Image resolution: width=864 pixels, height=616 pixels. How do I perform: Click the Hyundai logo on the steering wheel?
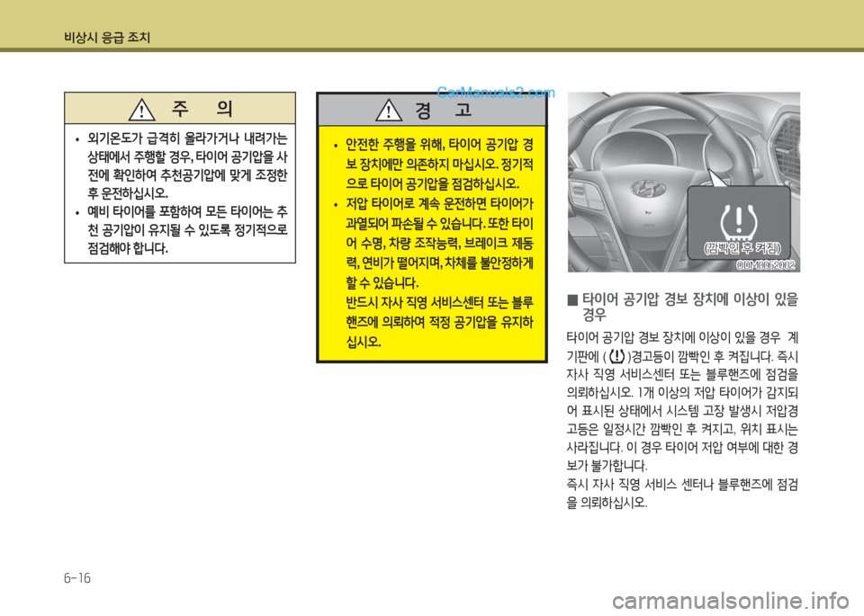(648, 190)
